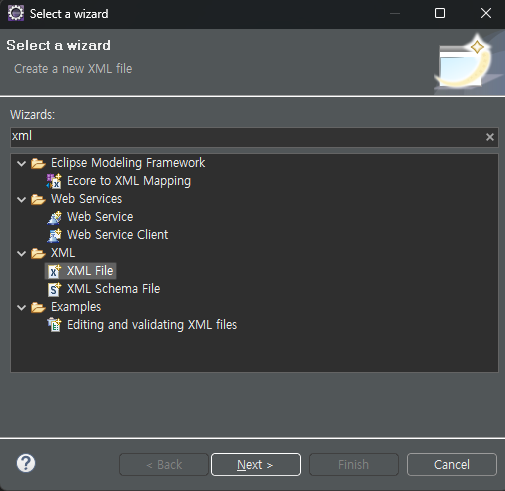Screen dimensions: 505x491
Task: Select the Web Service wizard entry
Action: [100, 217]
